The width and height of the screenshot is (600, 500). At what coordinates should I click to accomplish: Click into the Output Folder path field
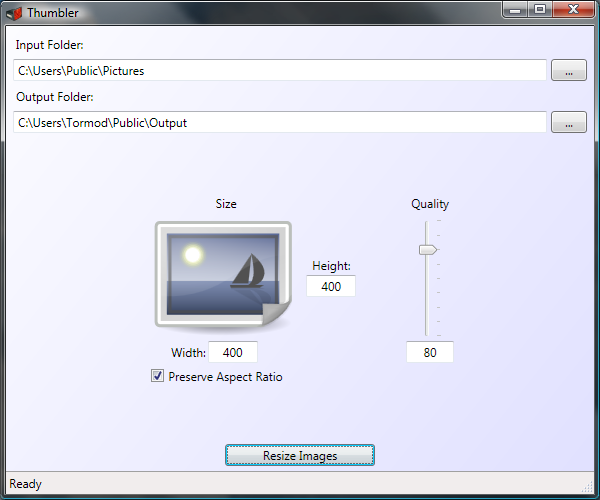(280, 123)
